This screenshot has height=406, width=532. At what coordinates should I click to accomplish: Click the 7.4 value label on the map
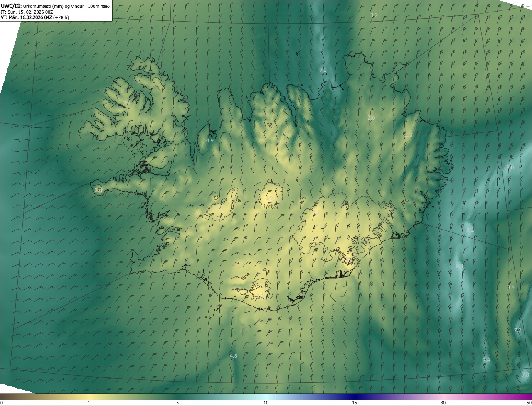point(486,360)
